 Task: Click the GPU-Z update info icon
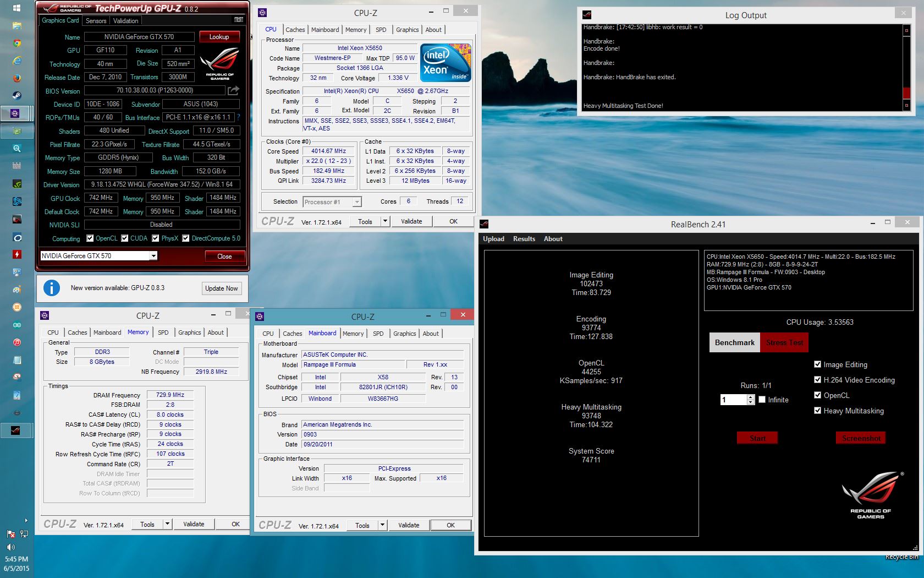[52, 288]
